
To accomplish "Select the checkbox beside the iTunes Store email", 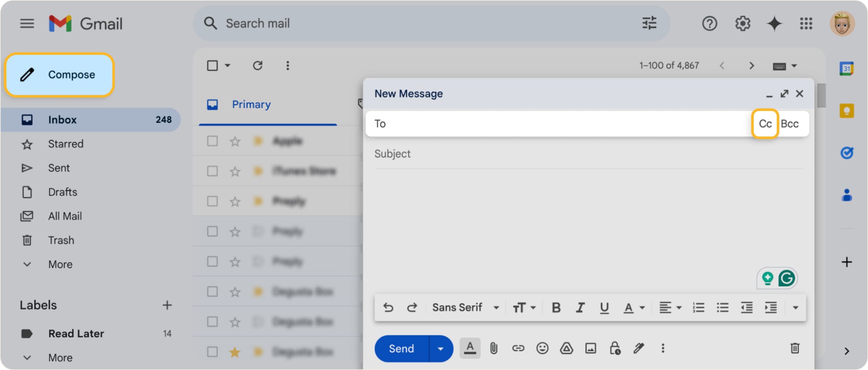I will point(212,171).
